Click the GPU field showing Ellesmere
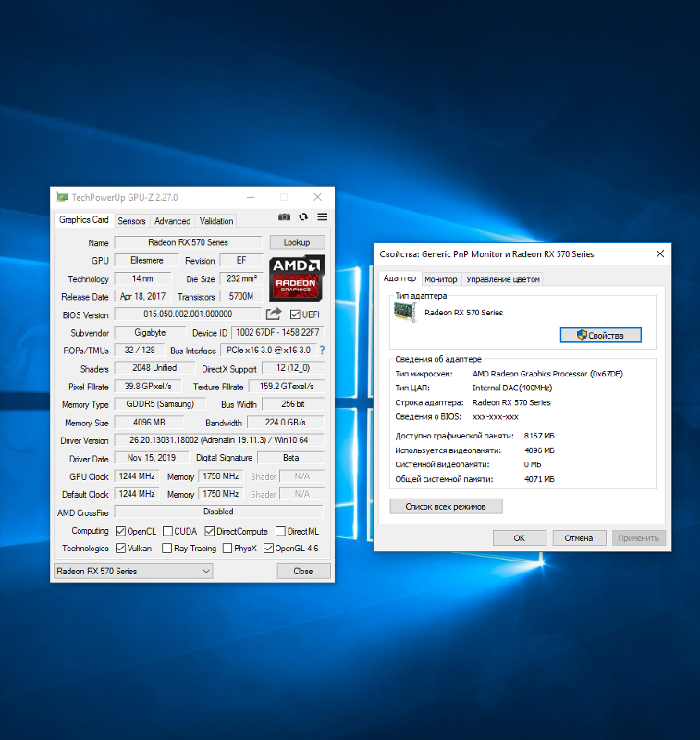This screenshot has height=740, width=700. pos(147,260)
